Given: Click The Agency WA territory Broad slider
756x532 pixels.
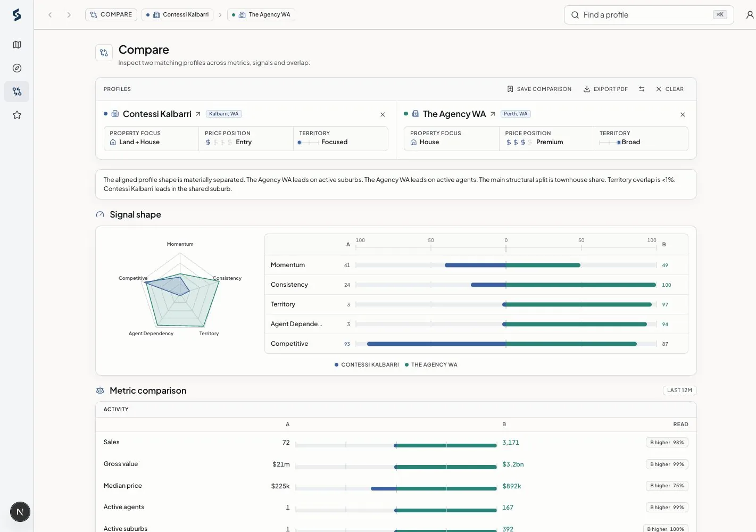Looking at the screenshot, I should click(x=610, y=143).
